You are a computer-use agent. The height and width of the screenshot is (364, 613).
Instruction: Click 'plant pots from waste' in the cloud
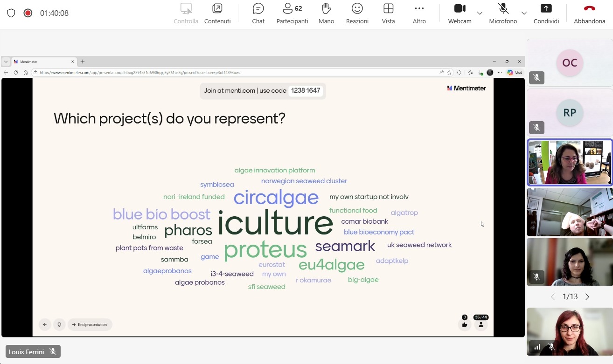coord(149,248)
